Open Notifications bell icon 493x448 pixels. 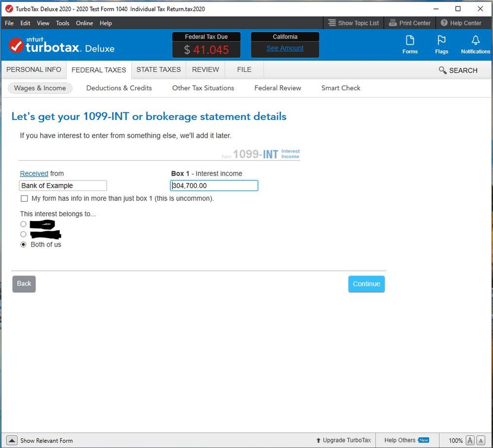(475, 40)
